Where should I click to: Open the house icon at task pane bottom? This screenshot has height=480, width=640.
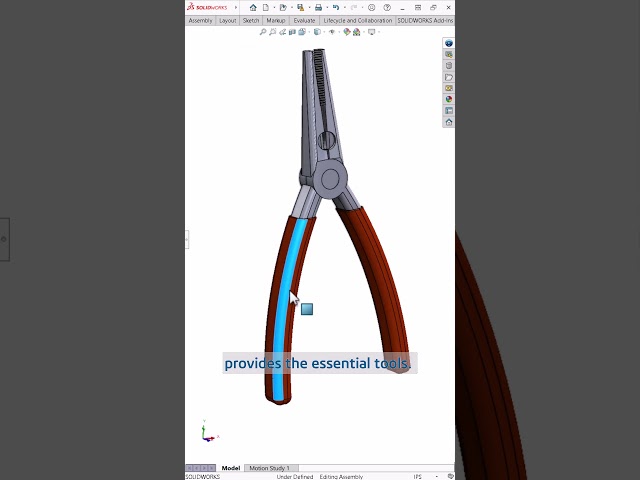click(449, 122)
